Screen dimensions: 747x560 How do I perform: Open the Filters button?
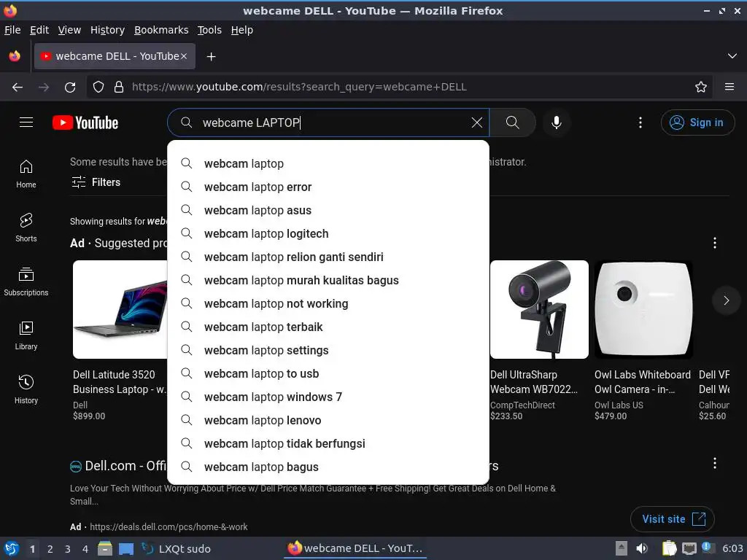point(96,182)
